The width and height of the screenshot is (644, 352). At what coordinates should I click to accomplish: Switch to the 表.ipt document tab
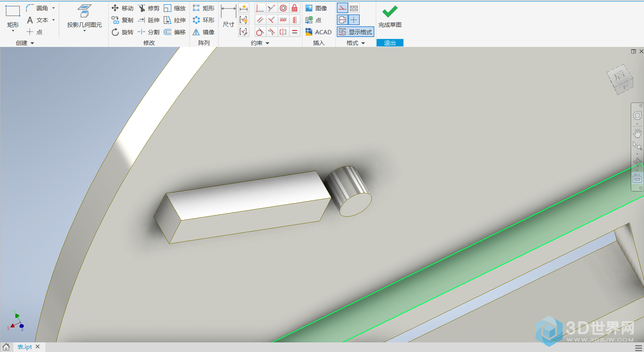(25, 347)
